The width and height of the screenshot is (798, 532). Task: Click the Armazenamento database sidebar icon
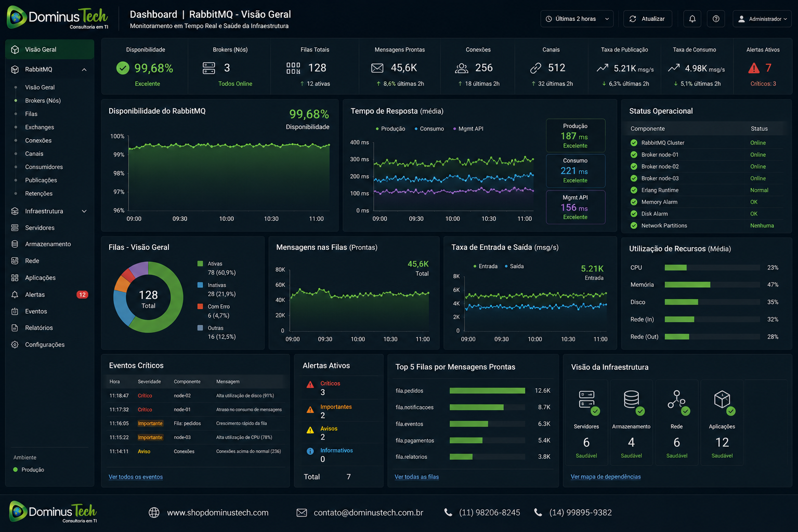coord(15,244)
